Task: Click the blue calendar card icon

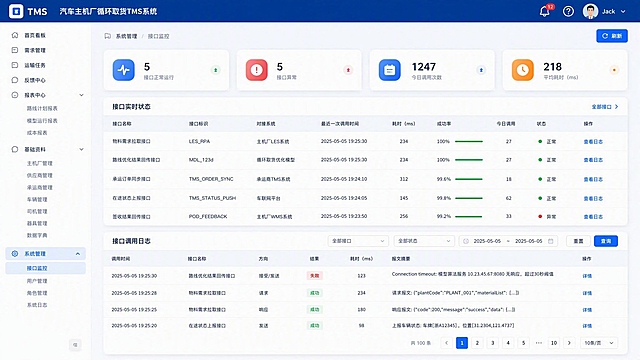Action: pyautogui.click(x=390, y=70)
